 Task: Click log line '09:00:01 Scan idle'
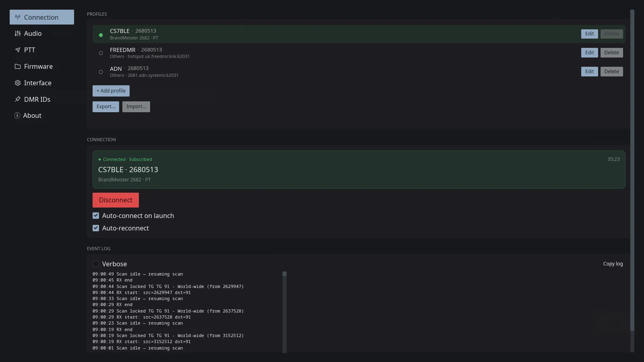tap(138, 348)
